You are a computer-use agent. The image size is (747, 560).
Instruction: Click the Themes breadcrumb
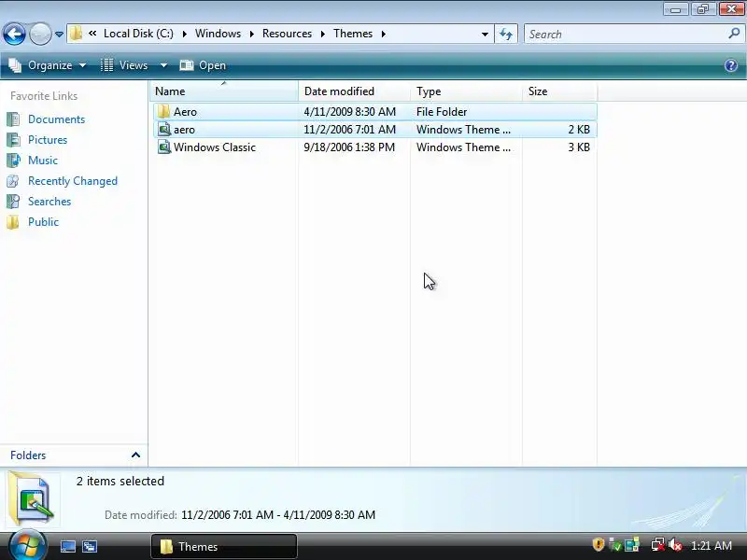353,34
